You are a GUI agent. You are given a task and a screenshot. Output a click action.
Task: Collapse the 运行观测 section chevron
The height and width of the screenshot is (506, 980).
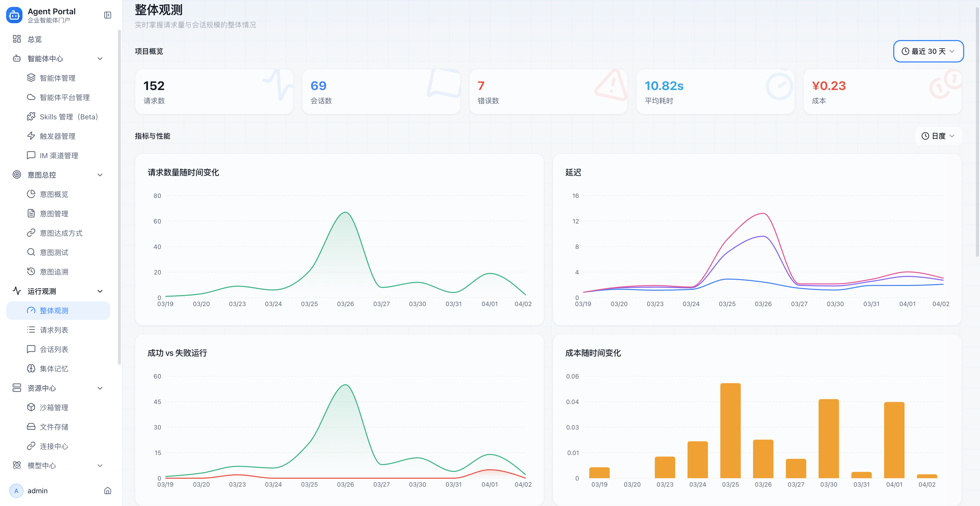100,291
